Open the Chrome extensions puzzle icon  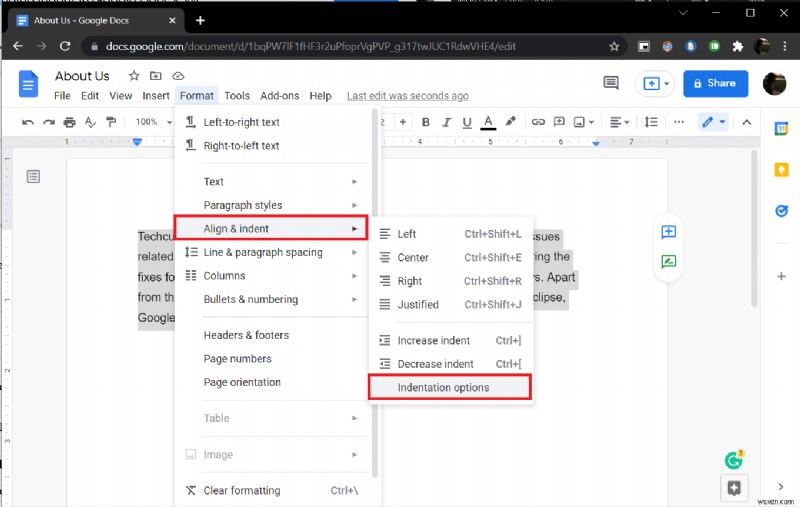tap(738, 46)
